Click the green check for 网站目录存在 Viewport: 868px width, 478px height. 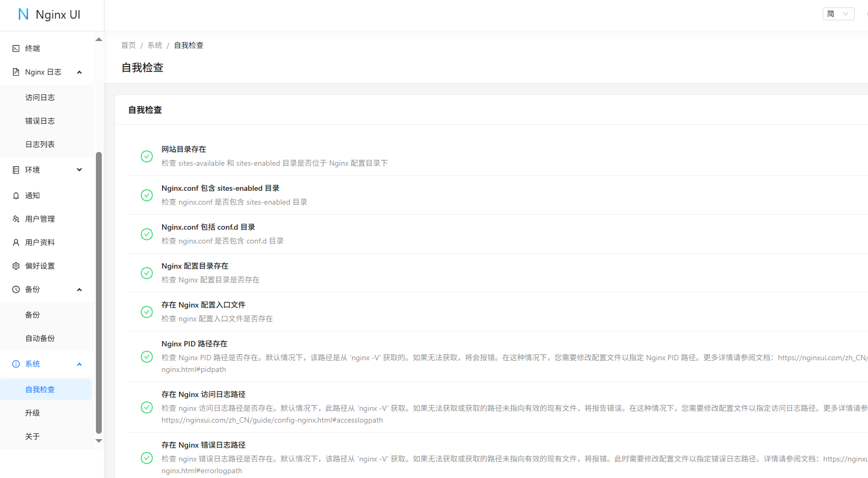pyautogui.click(x=147, y=156)
